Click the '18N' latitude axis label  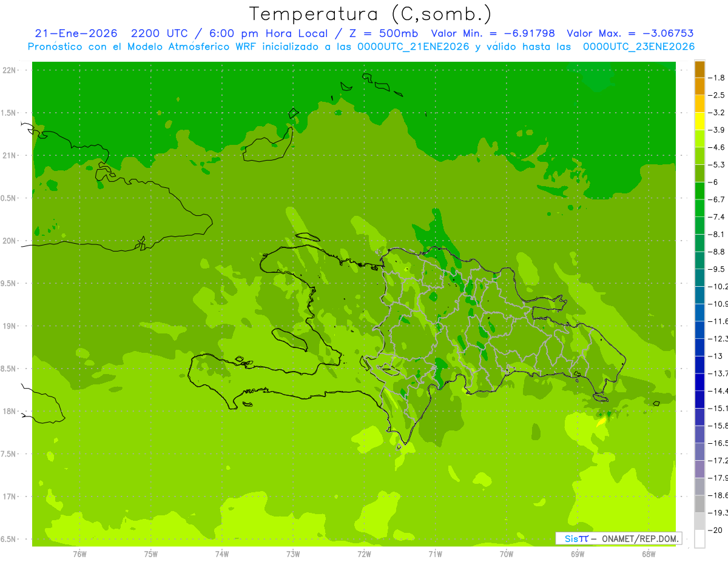(10, 411)
